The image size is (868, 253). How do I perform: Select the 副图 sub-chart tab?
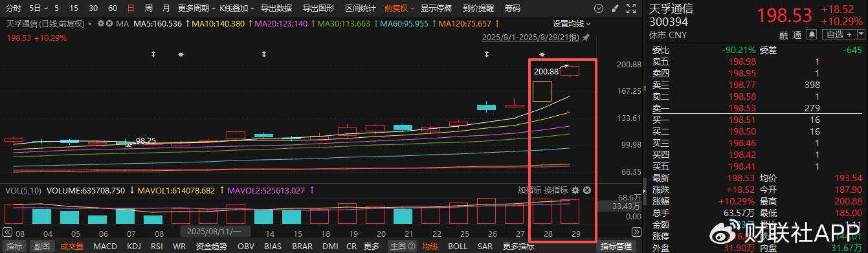(x=41, y=247)
